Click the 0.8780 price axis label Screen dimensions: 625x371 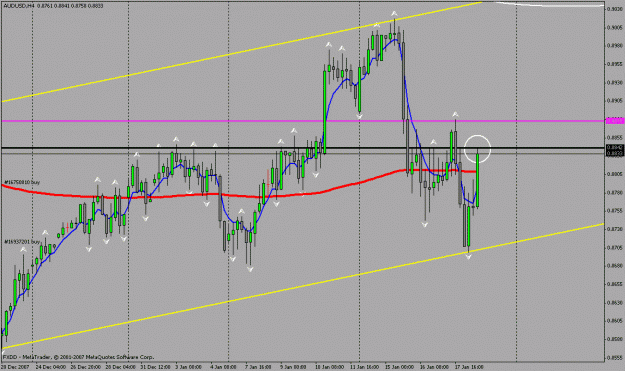point(615,192)
